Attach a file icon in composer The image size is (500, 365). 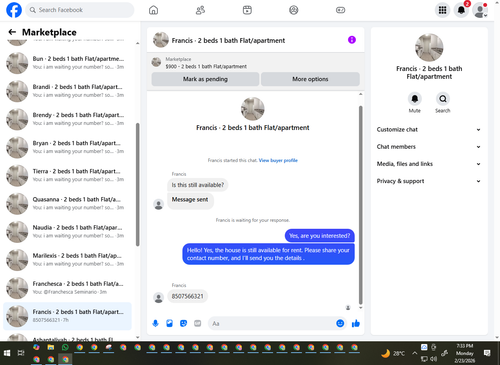click(169, 323)
